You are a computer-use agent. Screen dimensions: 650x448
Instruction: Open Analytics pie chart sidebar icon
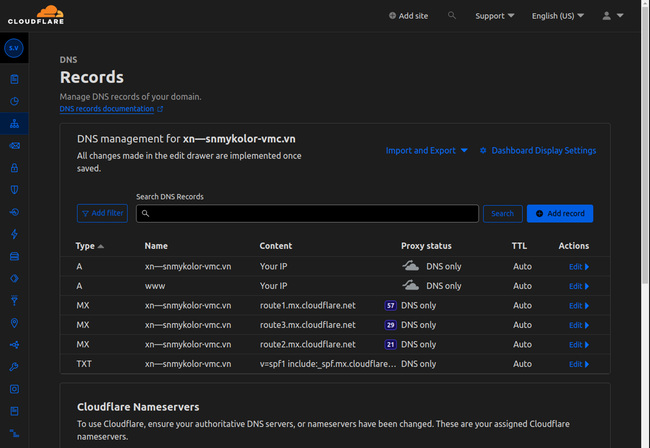coord(14,101)
